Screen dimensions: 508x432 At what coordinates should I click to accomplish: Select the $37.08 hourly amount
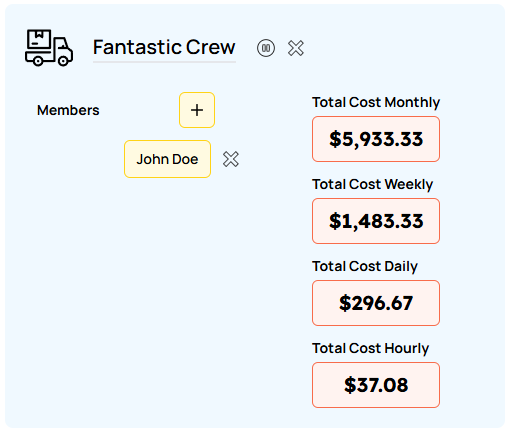[x=376, y=385]
